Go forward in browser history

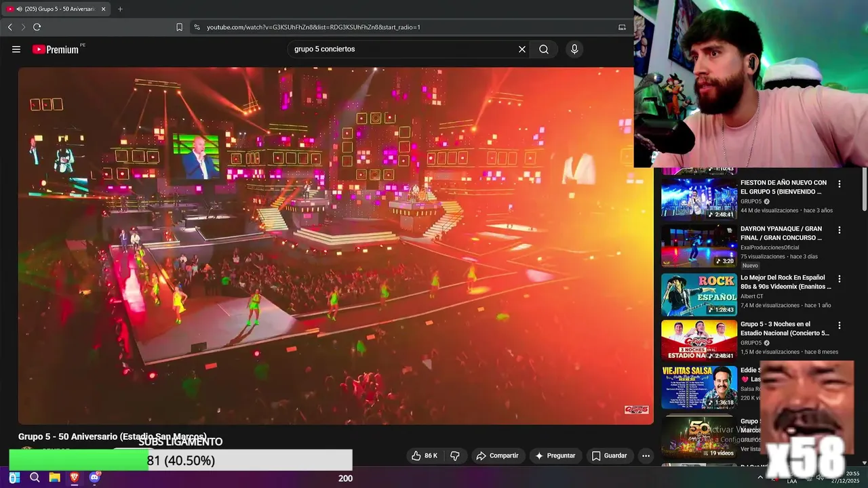(23, 27)
